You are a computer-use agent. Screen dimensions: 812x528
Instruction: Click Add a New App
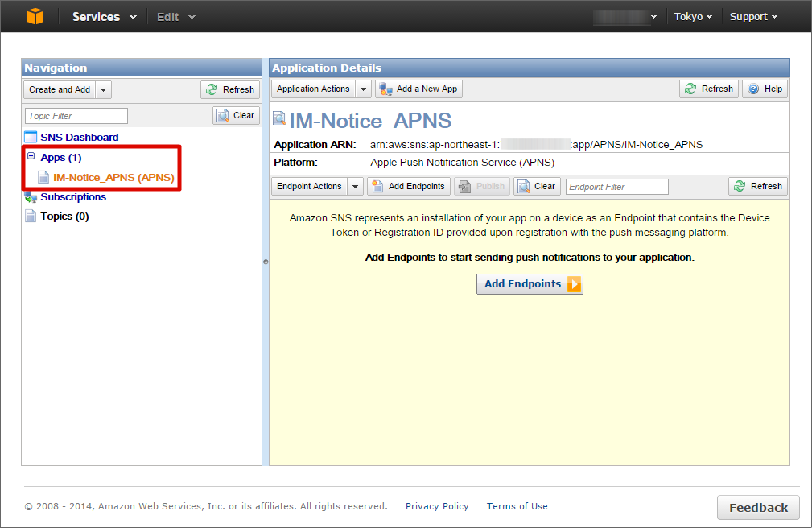click(418, 89)
